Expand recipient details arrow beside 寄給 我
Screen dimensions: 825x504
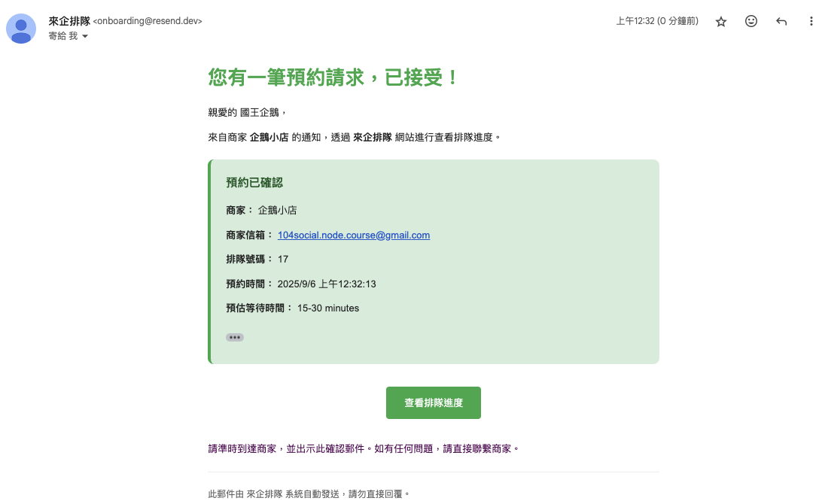(85, 36)
